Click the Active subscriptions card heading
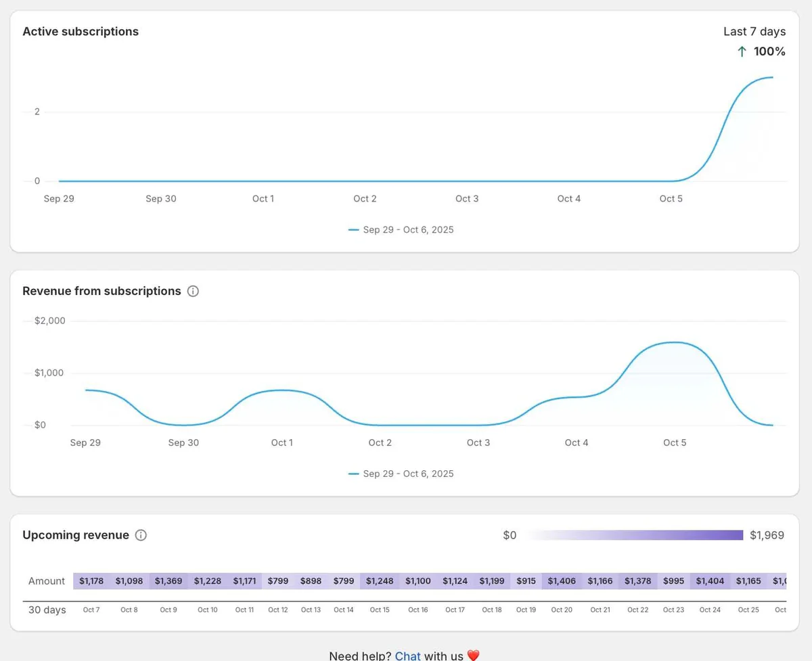Screen dimensions: 812x661 click(81, 32)
